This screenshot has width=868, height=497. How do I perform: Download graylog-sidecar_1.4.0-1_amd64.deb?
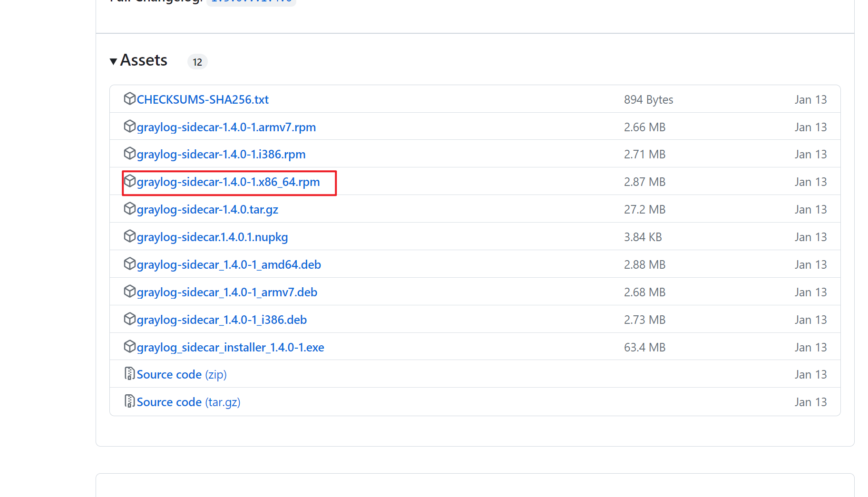pos(229,265)
